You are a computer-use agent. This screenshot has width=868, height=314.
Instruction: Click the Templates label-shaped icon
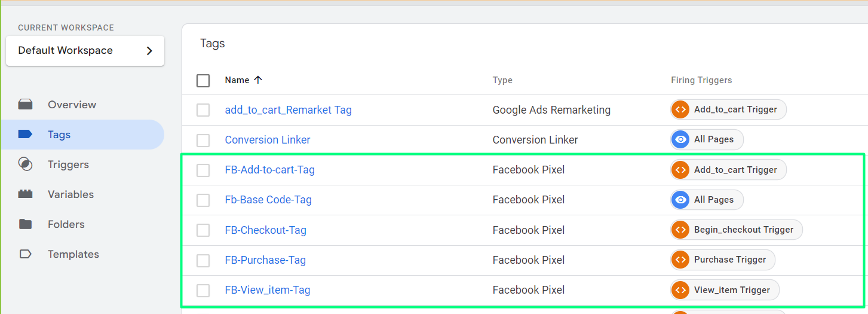[25, 254]
